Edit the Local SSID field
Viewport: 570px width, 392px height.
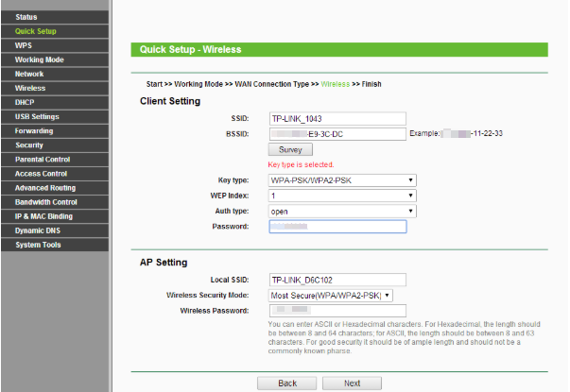337,280
